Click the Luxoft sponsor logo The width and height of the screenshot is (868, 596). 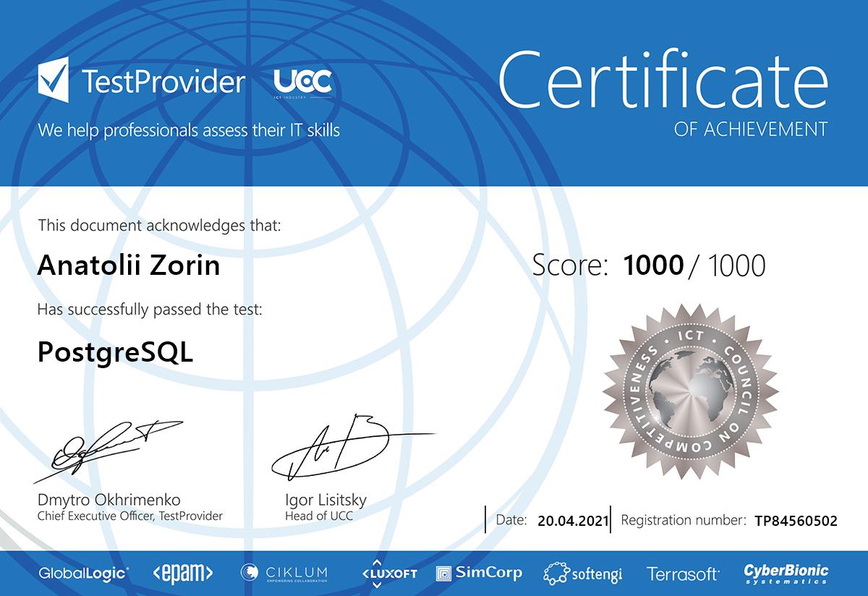click(390, 574)
